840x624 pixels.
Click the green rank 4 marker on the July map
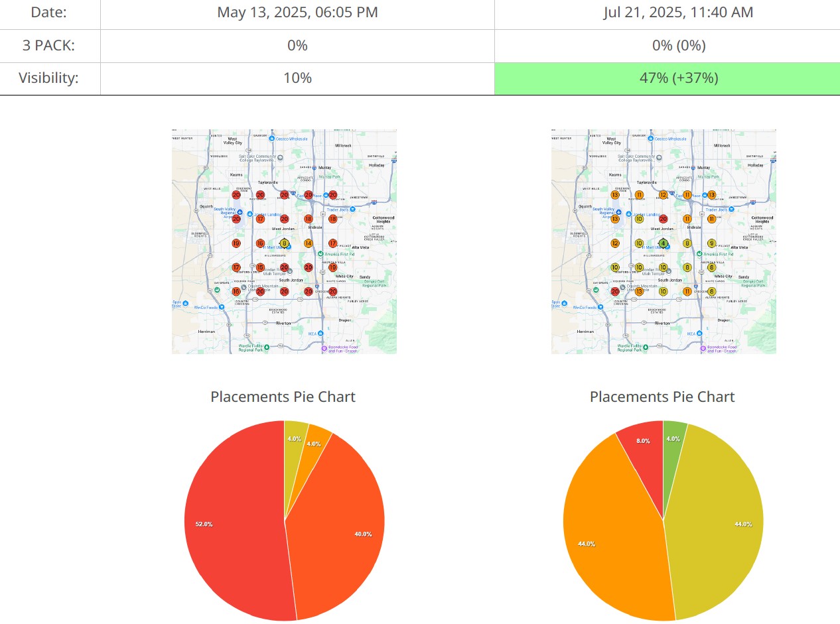tap(663, 243)
